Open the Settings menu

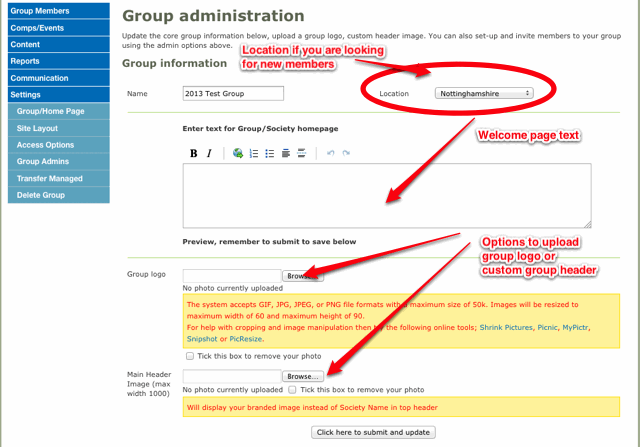(59, 95)
